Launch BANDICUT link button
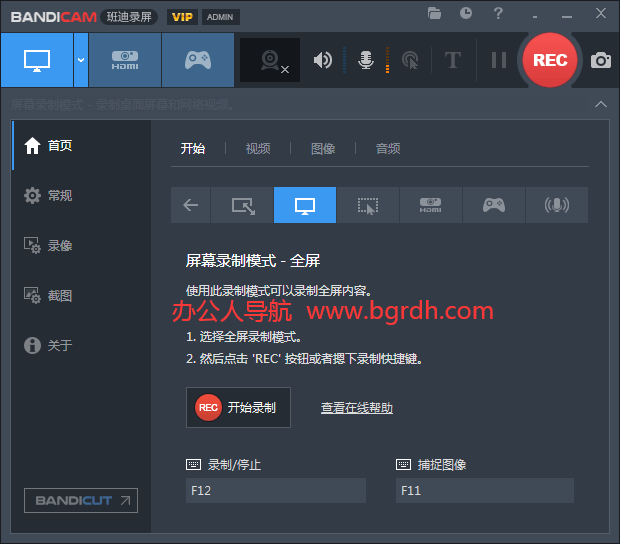This screenshot has width=620, height=544. 81,501
